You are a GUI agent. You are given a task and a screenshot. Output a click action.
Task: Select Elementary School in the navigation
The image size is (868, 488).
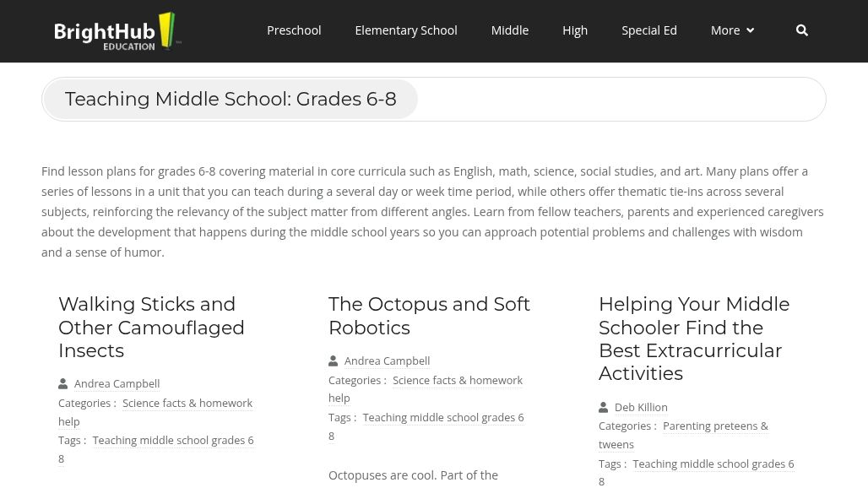(x=405, y=30)
